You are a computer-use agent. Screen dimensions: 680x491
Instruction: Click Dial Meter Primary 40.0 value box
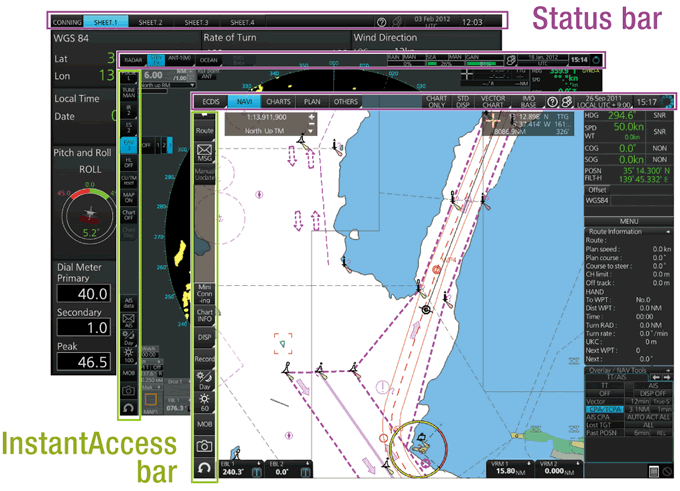pos(84,294)
